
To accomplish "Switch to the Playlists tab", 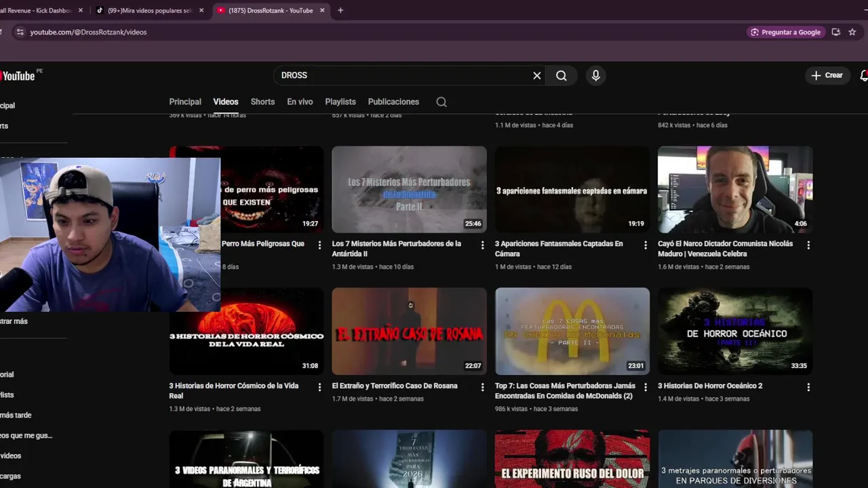I will 340,102.
